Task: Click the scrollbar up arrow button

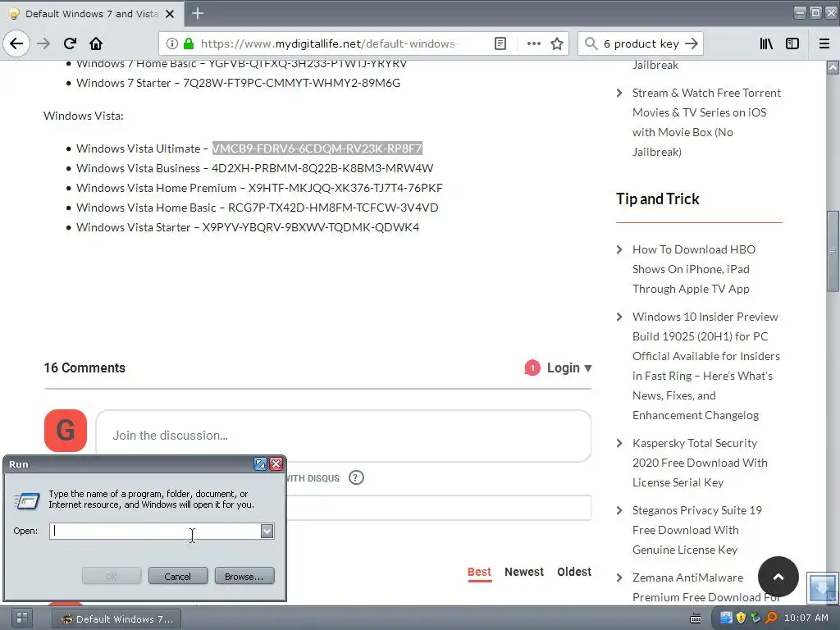Action: 833,67
